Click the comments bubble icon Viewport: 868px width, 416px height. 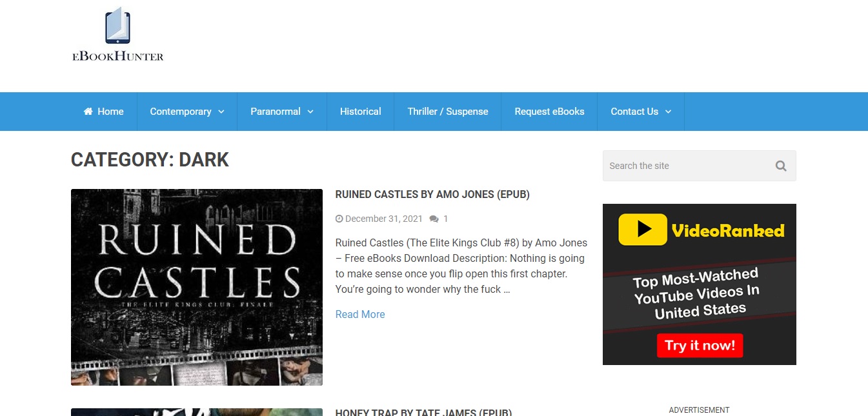coord(434,219)
